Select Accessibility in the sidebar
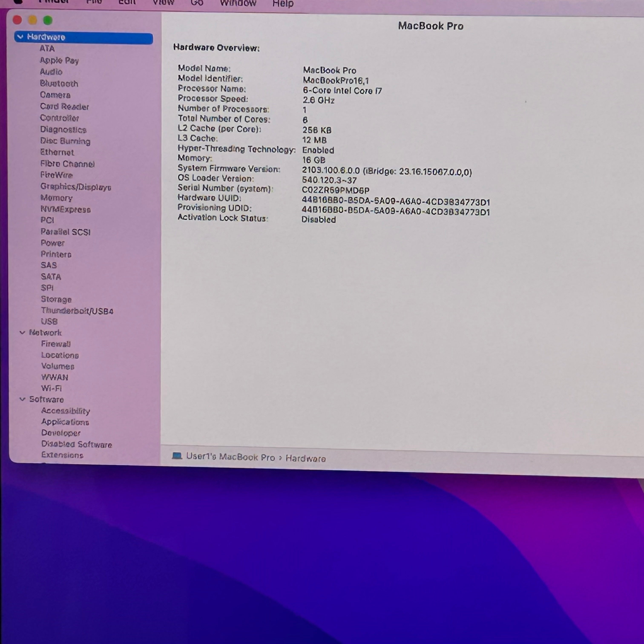The image size is (644, 644). [x=66, y=411]
